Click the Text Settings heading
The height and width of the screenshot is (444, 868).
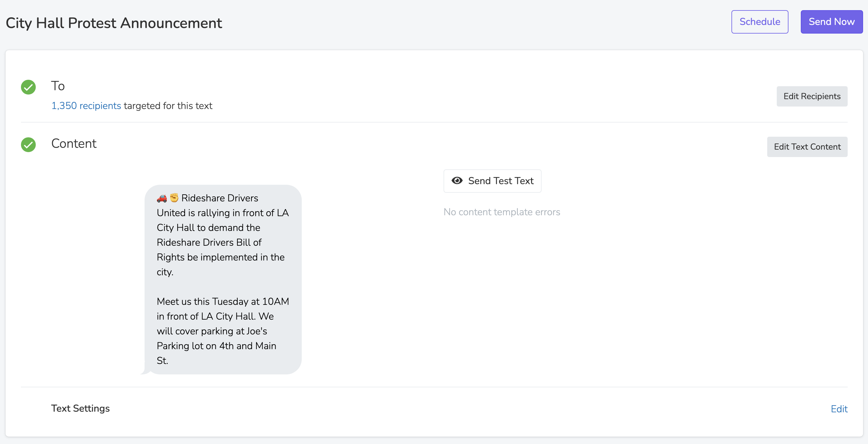point(80,408)
